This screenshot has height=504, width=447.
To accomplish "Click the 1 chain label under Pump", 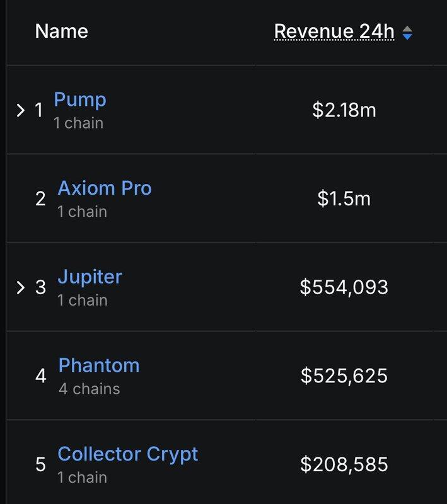I will (79, 123).
